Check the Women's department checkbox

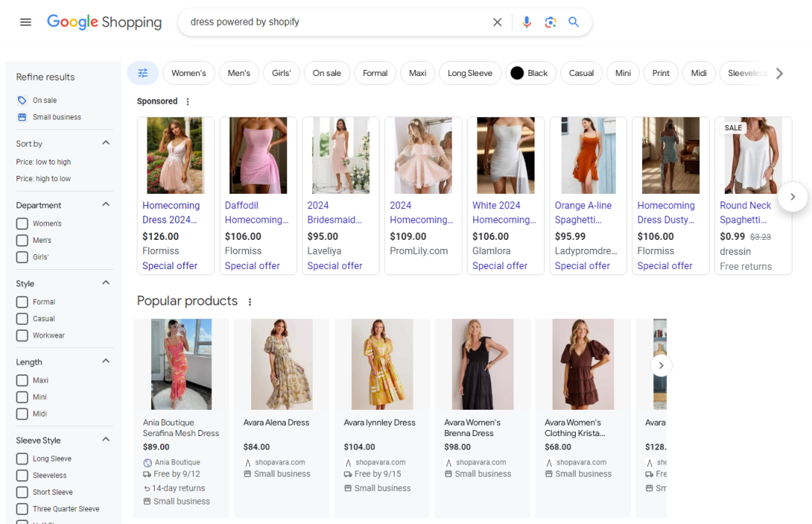[23, 224]
